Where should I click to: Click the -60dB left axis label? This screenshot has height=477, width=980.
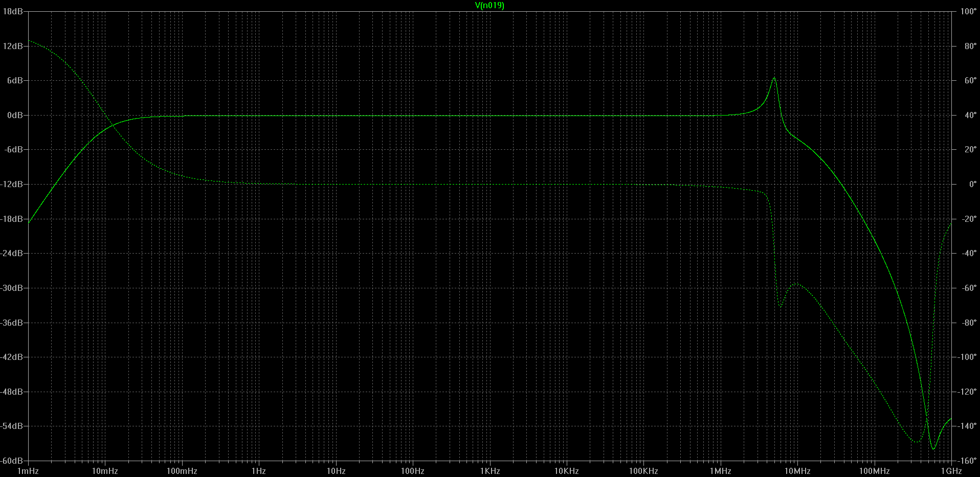click(12, 461)
